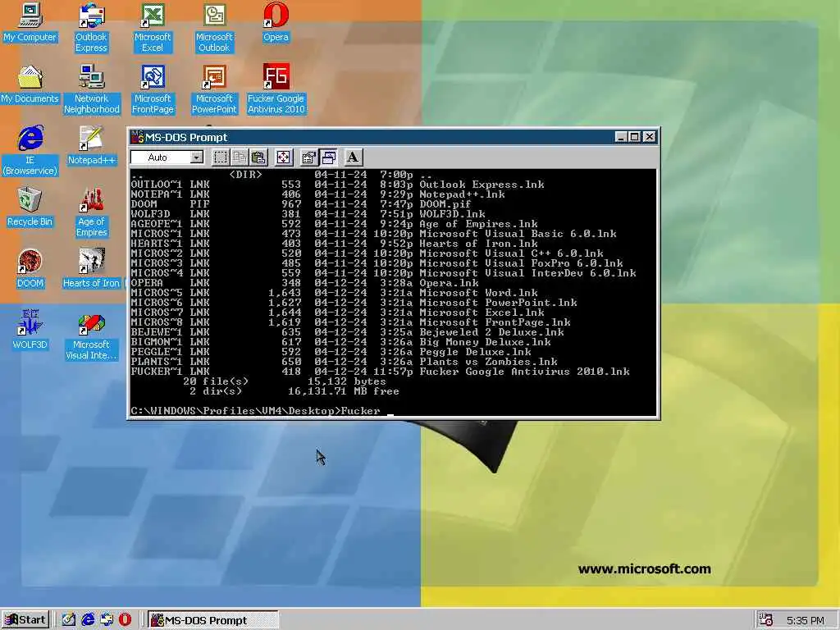
Task: Click the Copy button in MS-DOS toolbar
Action: pos(240,157)
